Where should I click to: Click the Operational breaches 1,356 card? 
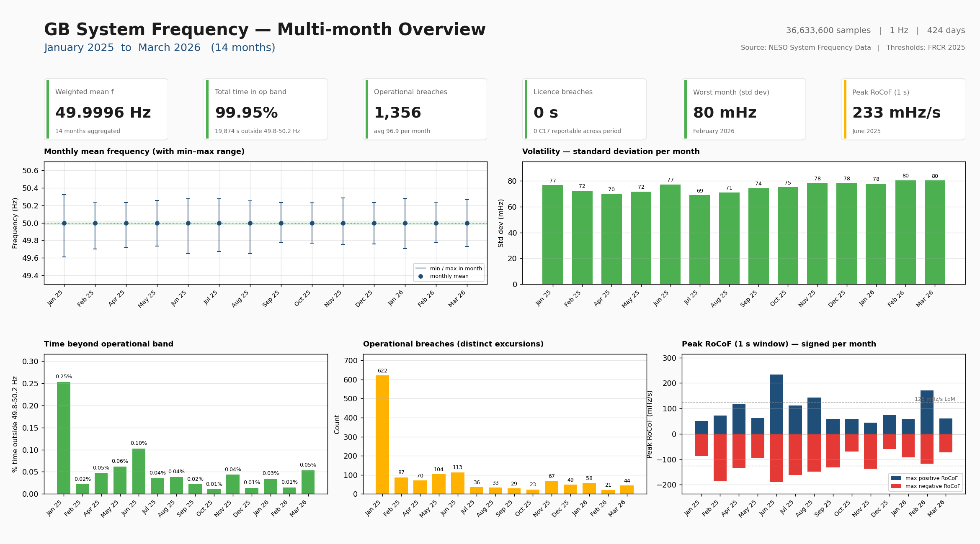pyautogui.click(x=425, y=109)
